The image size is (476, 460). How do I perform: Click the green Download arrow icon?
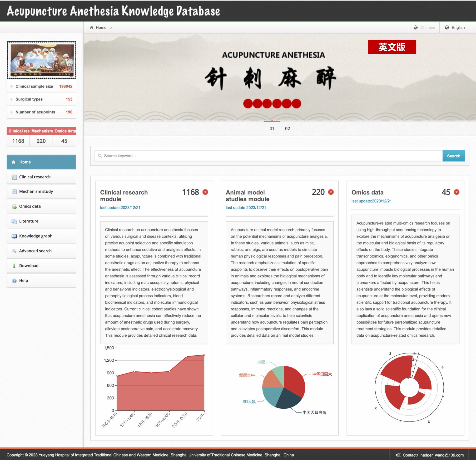(x=14, y=266)
